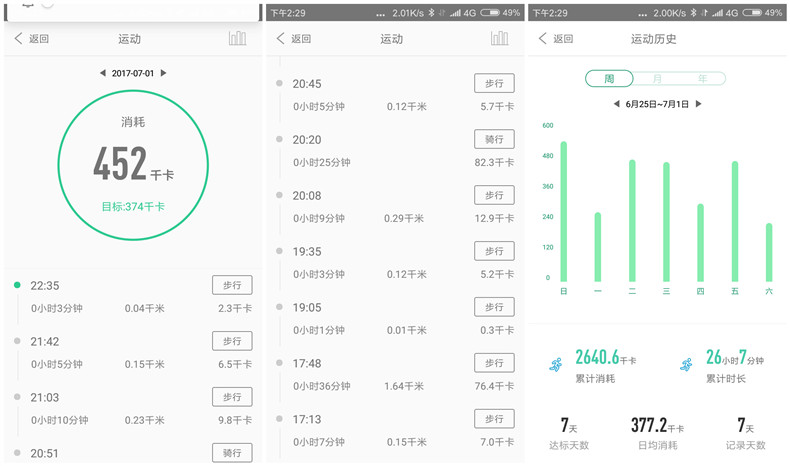Screen dimensions: 790x466
Task: Go to previous day before 2017-07-01
Action: coord(101,73)
